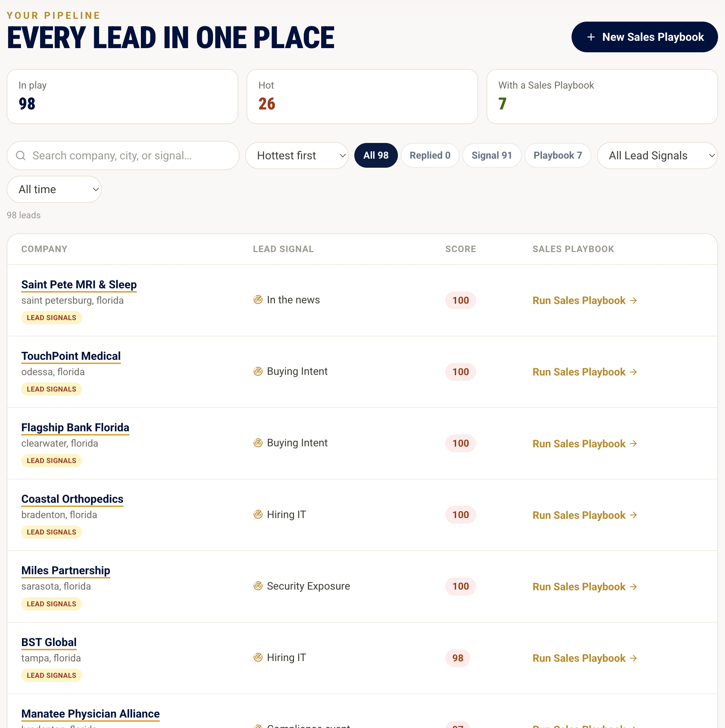Open Coastal Orthopedics company link

(x=72, y=499)
